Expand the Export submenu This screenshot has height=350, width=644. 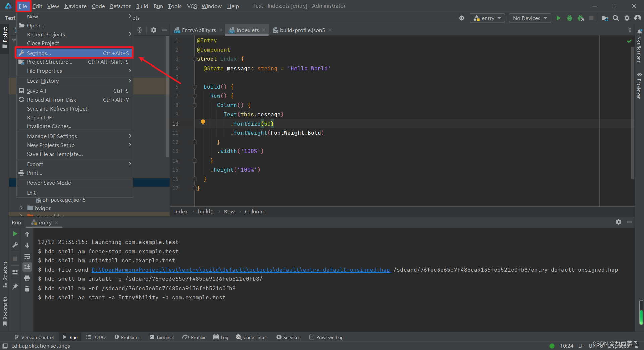pos(75,164)
